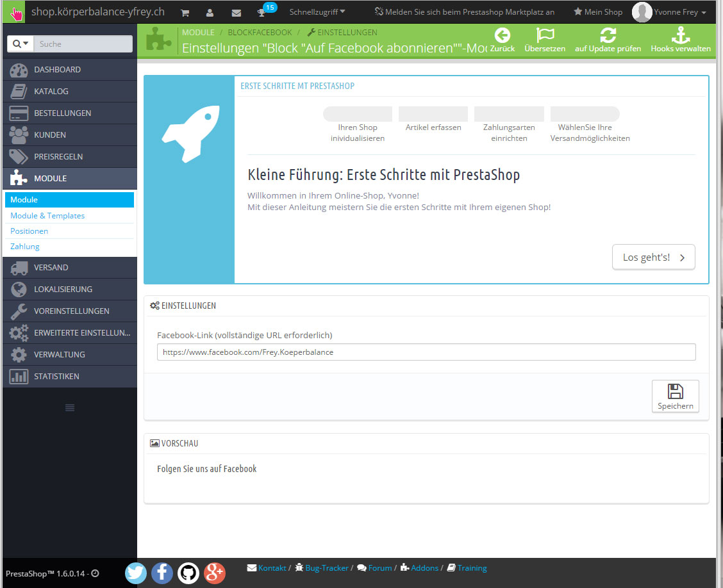Open the Training footer link
The image size is (723, 588).
tap(467, 568)
